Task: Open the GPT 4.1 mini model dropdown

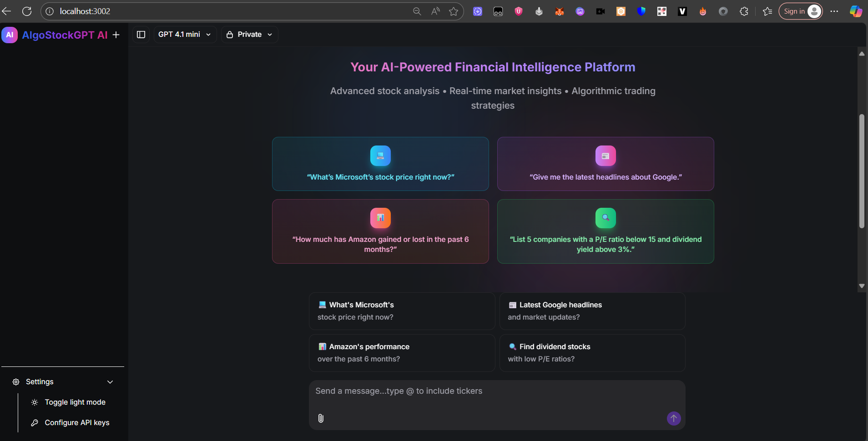Action: (x=185, y=35)
